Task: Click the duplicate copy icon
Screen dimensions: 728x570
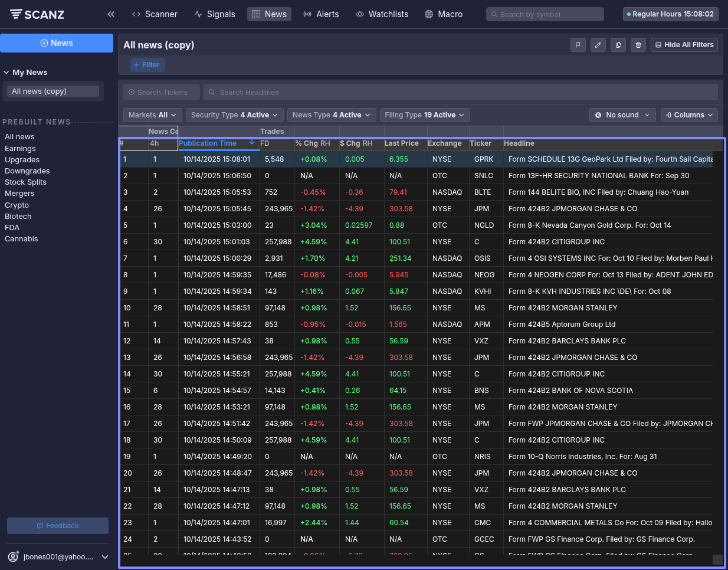Action: tap(618, 45)
